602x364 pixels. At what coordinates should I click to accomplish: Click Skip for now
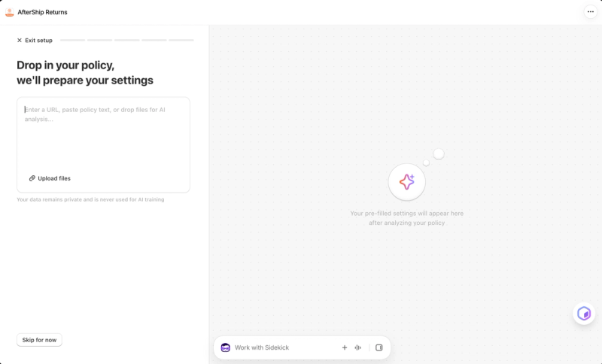(39, 340)
